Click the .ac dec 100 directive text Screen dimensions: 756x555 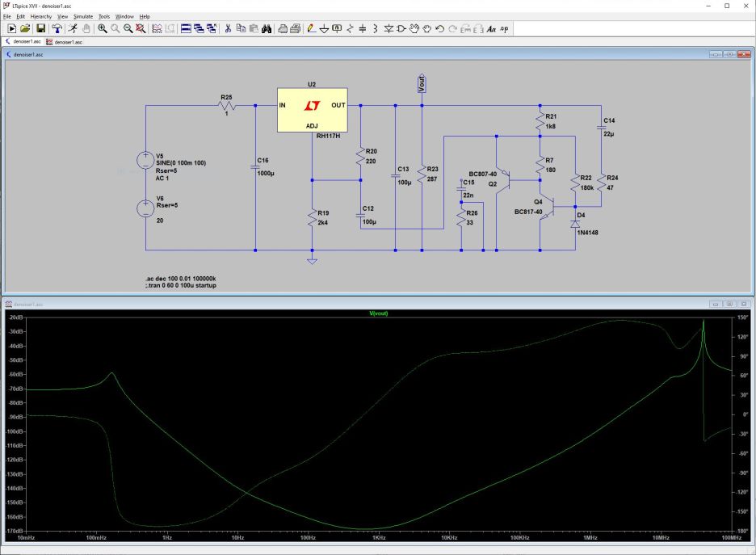point(181,278)
